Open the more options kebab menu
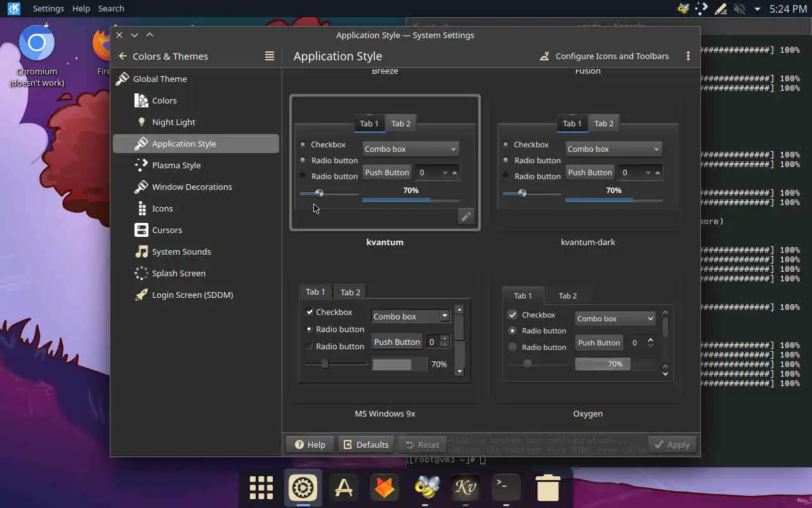 coord(688,56)
